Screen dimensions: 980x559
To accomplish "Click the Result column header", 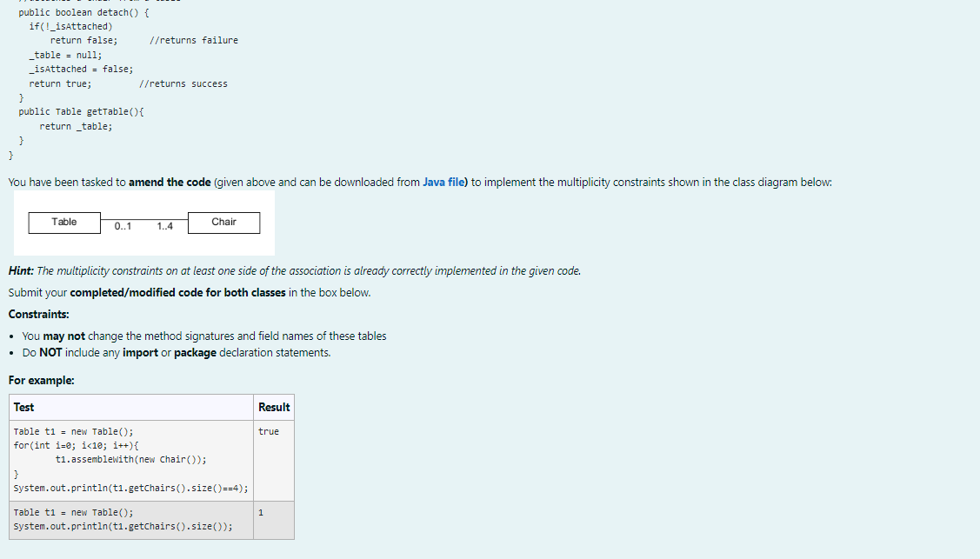I will coord(273,407).
